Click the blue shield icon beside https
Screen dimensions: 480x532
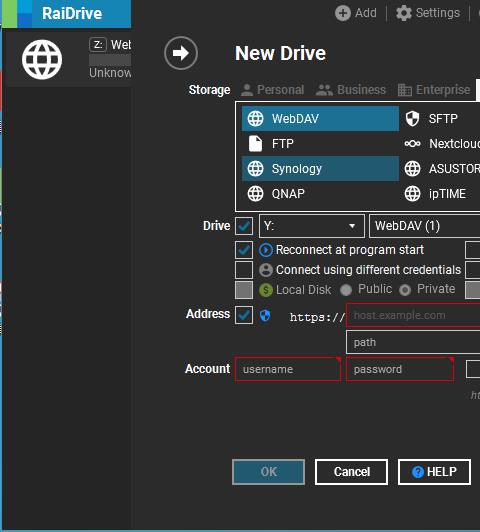point(265,315)
